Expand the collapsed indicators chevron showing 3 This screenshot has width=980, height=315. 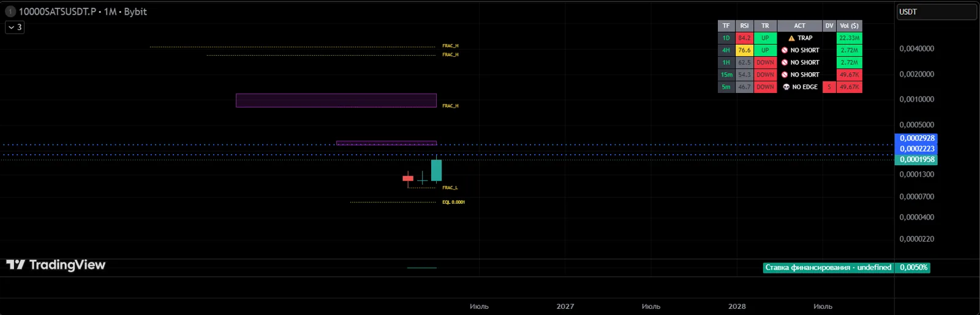coord(15,28)
